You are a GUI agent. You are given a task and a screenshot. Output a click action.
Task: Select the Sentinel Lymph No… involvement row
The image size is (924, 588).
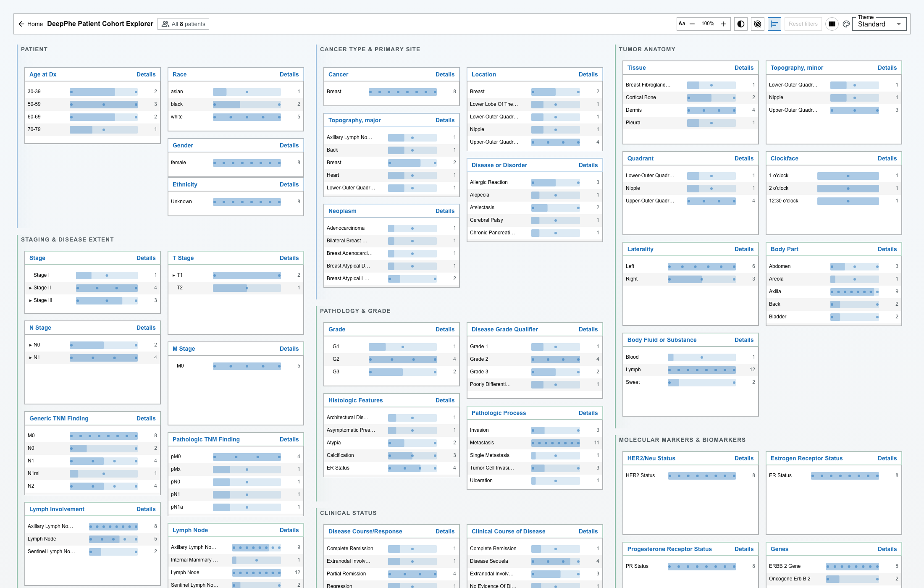click(x=92, y=551)
